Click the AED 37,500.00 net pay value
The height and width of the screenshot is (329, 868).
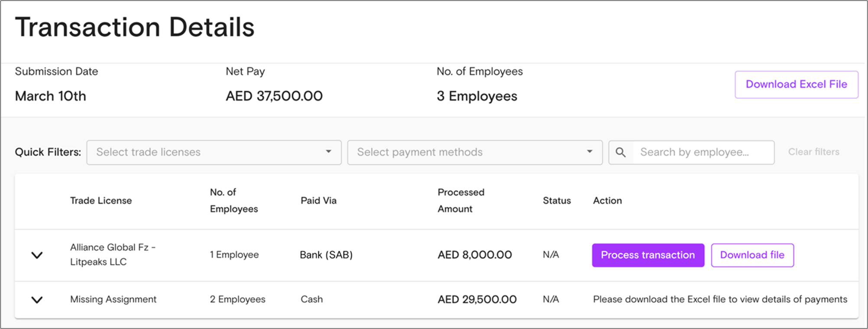tap(274, 96)
